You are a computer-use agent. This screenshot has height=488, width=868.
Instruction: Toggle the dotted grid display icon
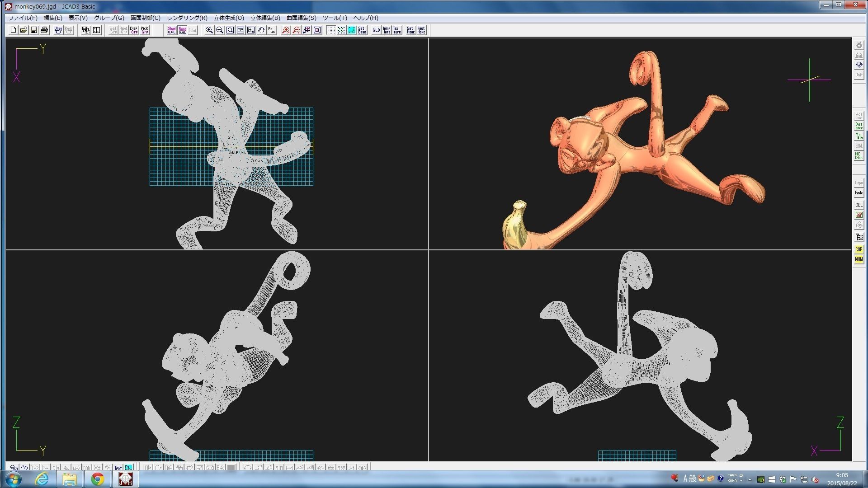(x=331, y=30)
